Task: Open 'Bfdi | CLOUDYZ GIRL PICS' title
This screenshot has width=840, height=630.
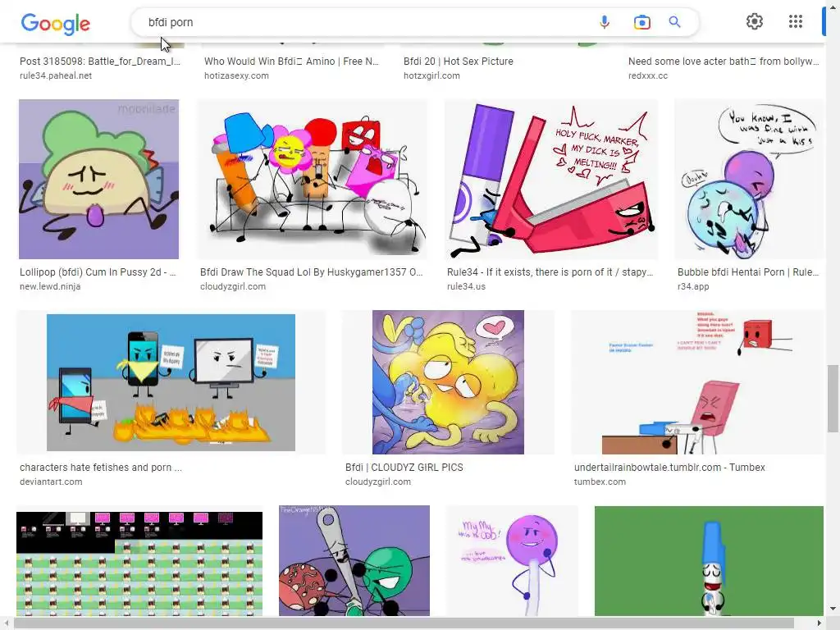Action: (404, 467)
